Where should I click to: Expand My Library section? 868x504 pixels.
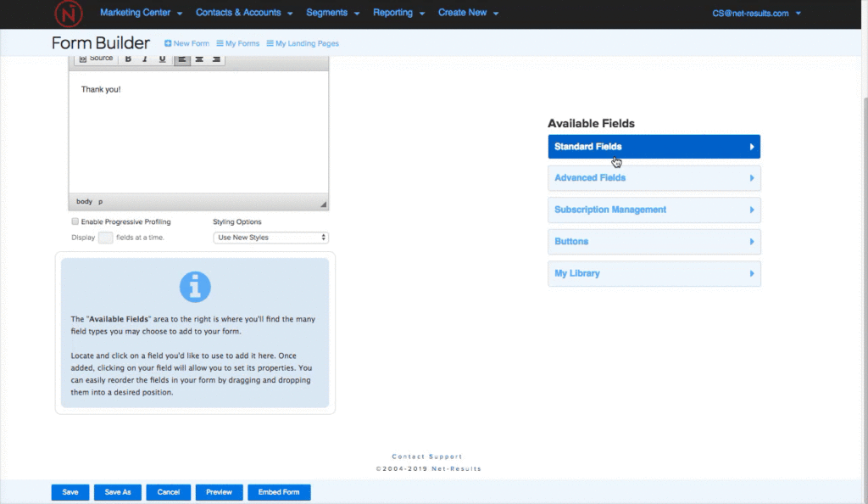click(654, 273)
